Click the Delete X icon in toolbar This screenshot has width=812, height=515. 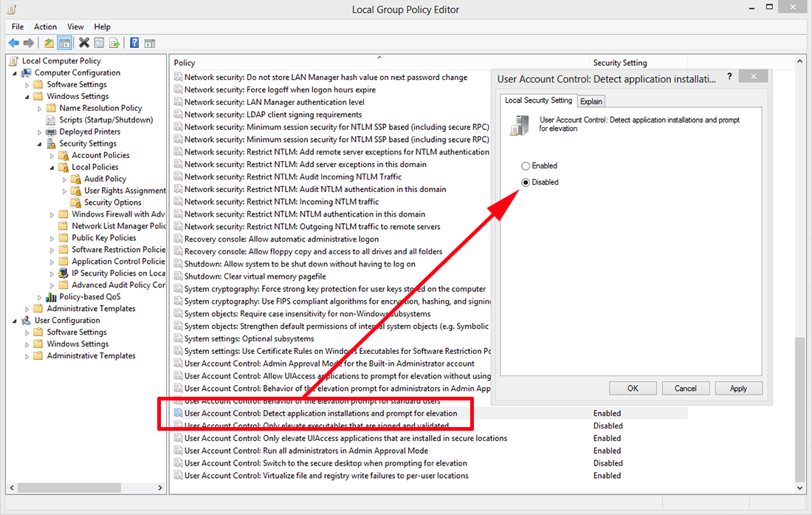pos(84,43)
